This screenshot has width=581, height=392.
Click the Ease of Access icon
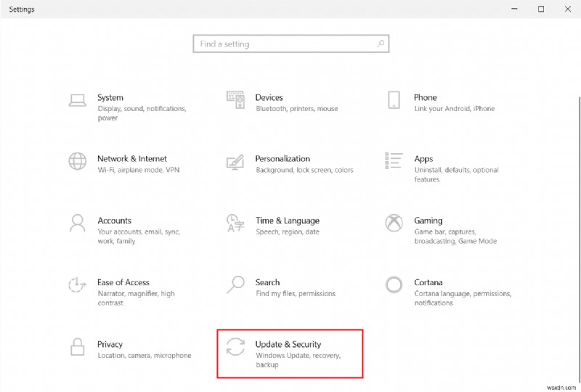point(77,284)
